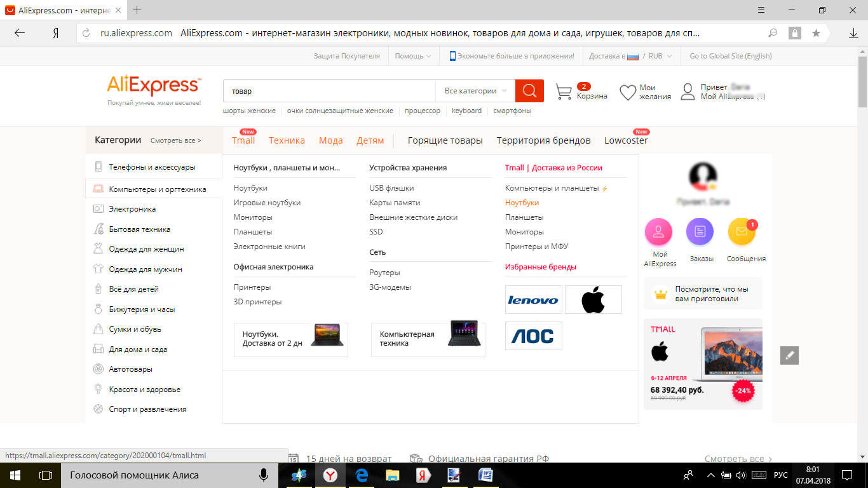868x488 pixels.
Task: Click the Lenovo brand logo
Action: pos(533,300)
